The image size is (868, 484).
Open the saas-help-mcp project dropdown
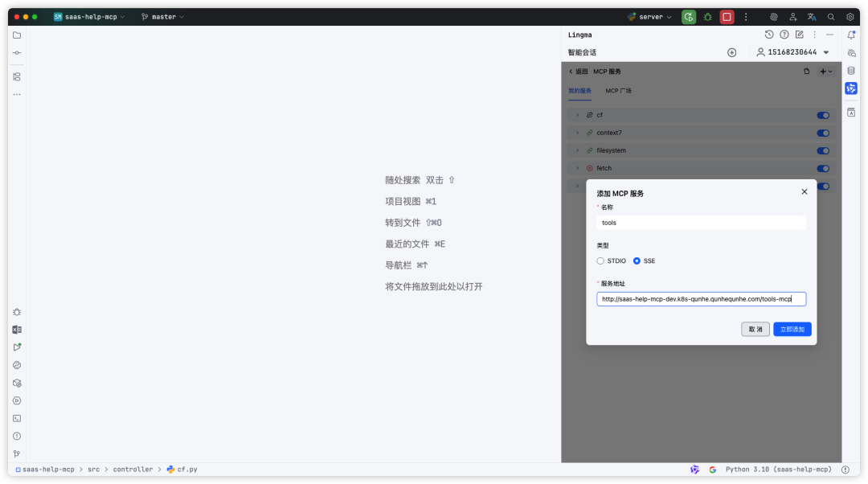pos(89,17)
